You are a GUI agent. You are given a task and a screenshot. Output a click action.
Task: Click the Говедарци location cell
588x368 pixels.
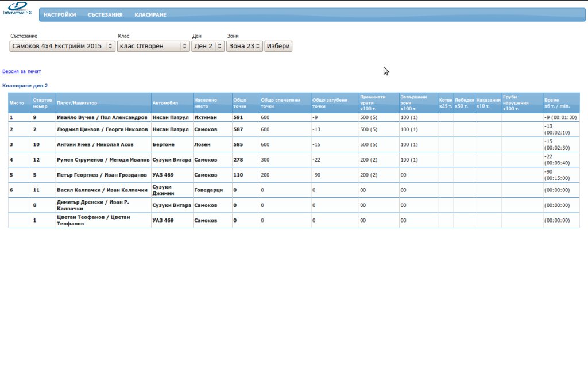[208, 190]
